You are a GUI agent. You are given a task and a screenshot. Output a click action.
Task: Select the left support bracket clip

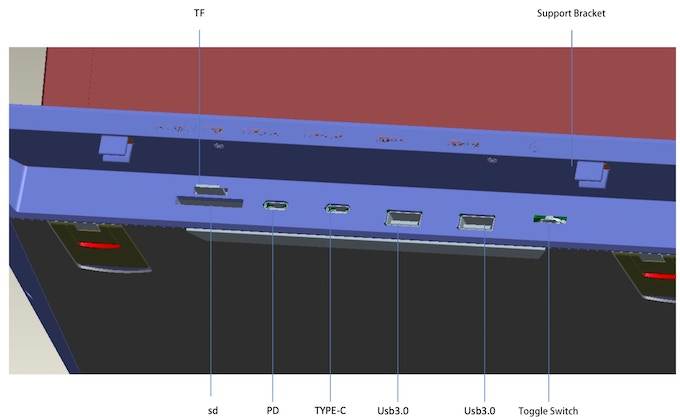coord(113,148)
